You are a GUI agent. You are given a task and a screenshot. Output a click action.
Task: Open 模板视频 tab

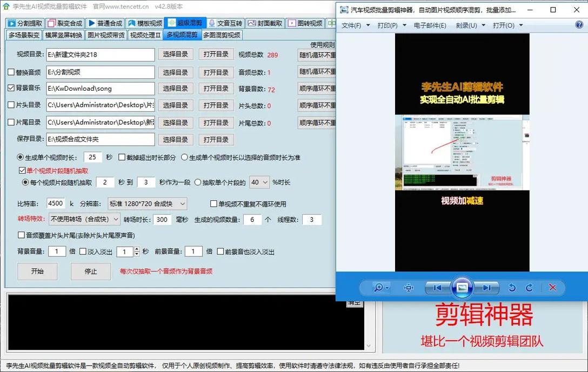click(x=145, y=23)
